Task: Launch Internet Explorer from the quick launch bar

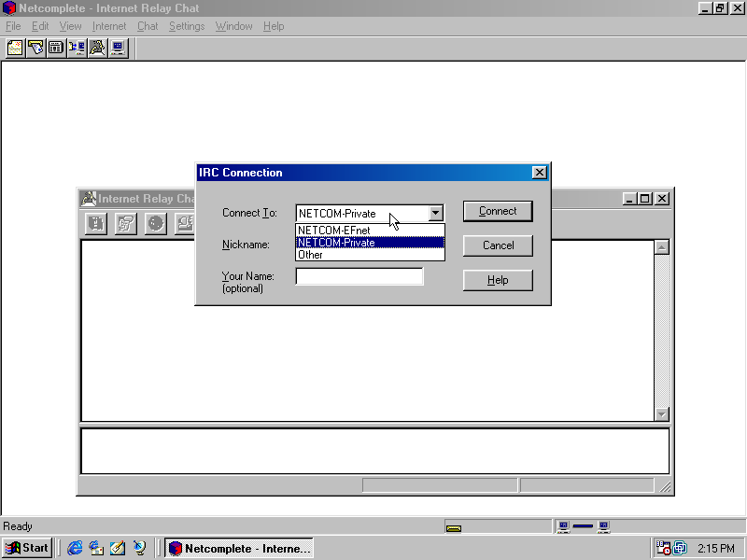Action: 76,548
